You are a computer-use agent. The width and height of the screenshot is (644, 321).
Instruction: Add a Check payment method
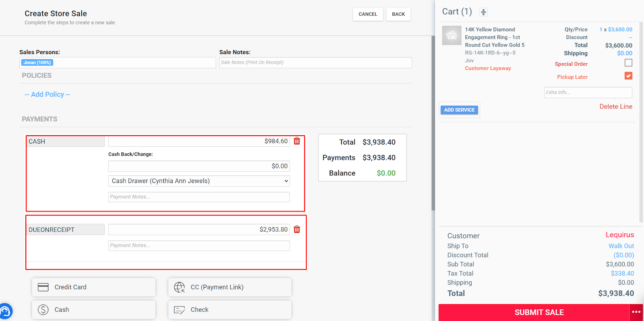(x=230, y=310)
